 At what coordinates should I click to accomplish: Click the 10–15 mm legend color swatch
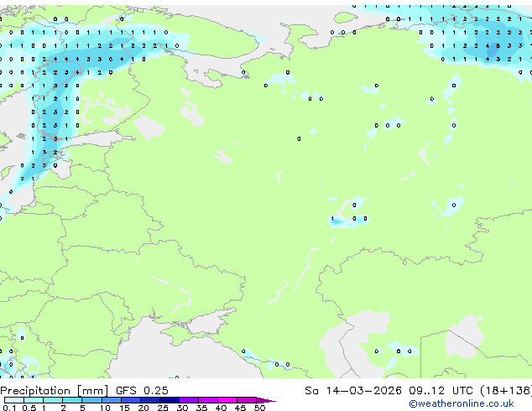(x=111, y=400)
